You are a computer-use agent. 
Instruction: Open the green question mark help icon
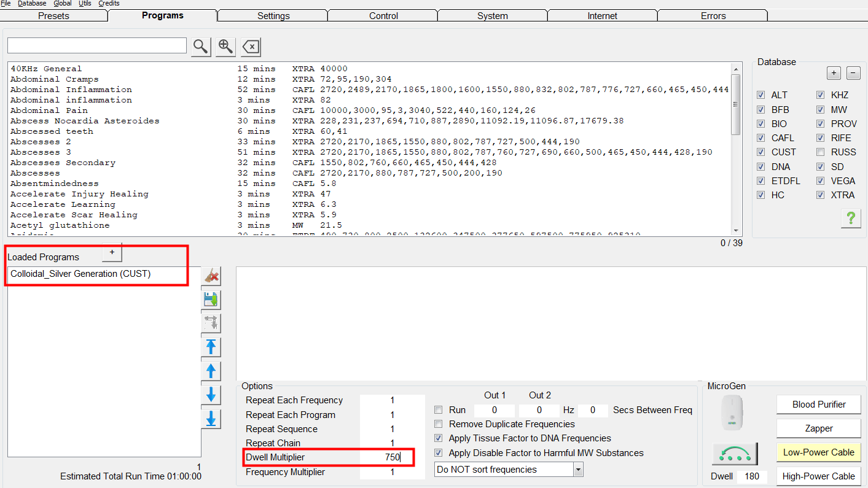pyautogui.click(x=851, y=217)
